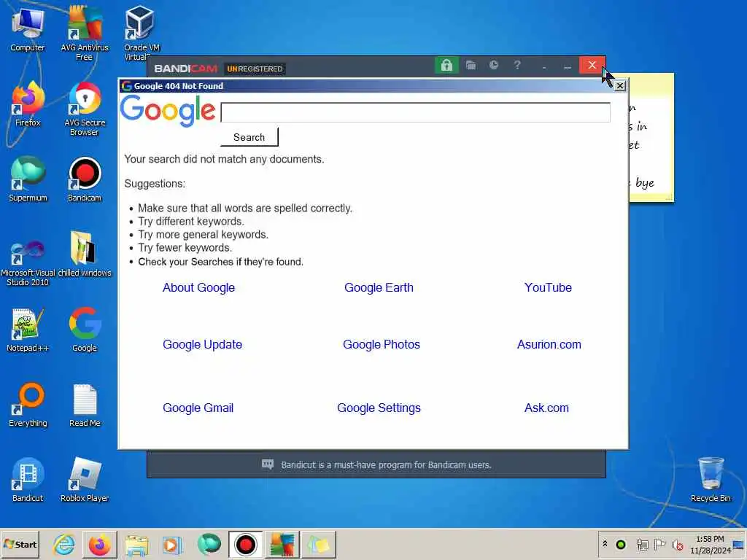
Task: Open the Google Update link
Action: [203, 344]
